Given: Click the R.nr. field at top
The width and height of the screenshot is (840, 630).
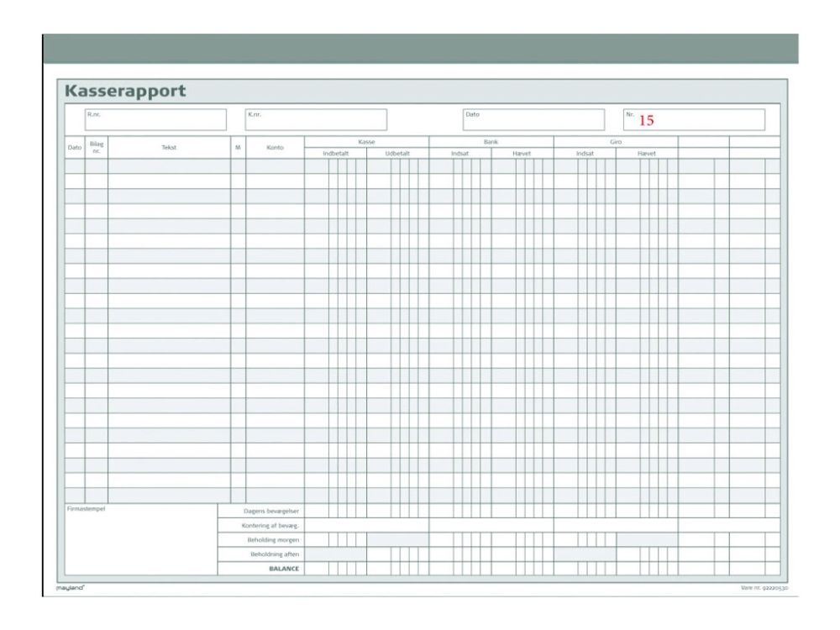Looking at the screenshot, I should (x=155, y=120).
